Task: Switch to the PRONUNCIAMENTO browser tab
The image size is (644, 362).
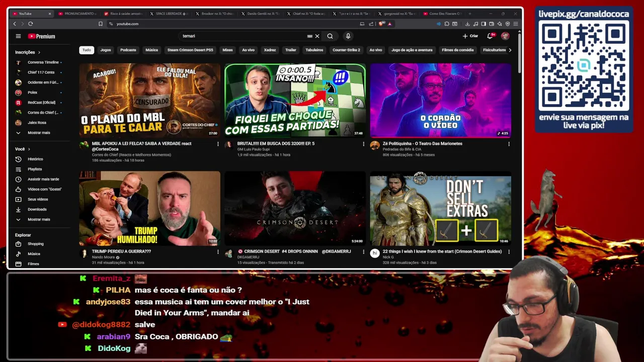Action: (76, 14)
